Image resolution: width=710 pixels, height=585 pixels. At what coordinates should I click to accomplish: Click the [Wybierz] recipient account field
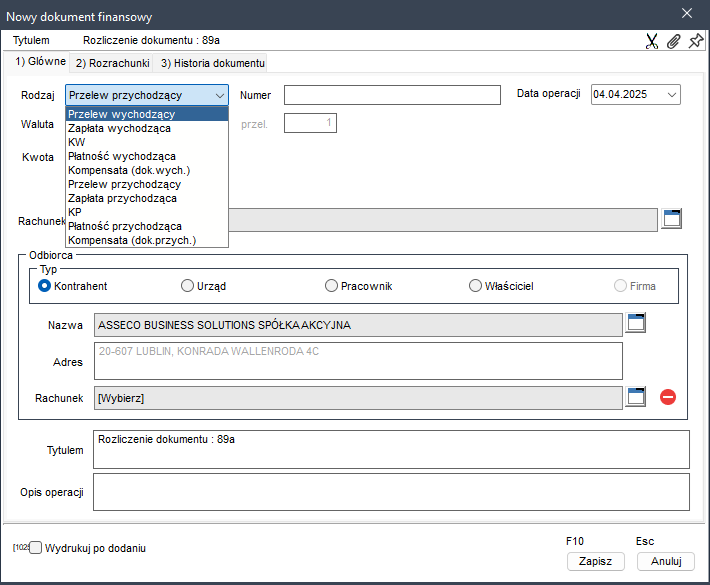click(x=358, y=398)
